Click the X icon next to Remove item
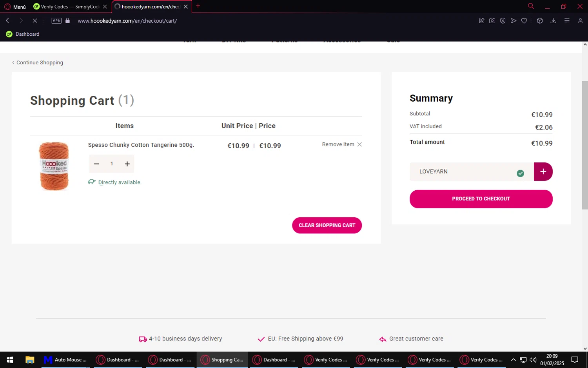This screenshot has height=368, width=588. pos(359,144)
